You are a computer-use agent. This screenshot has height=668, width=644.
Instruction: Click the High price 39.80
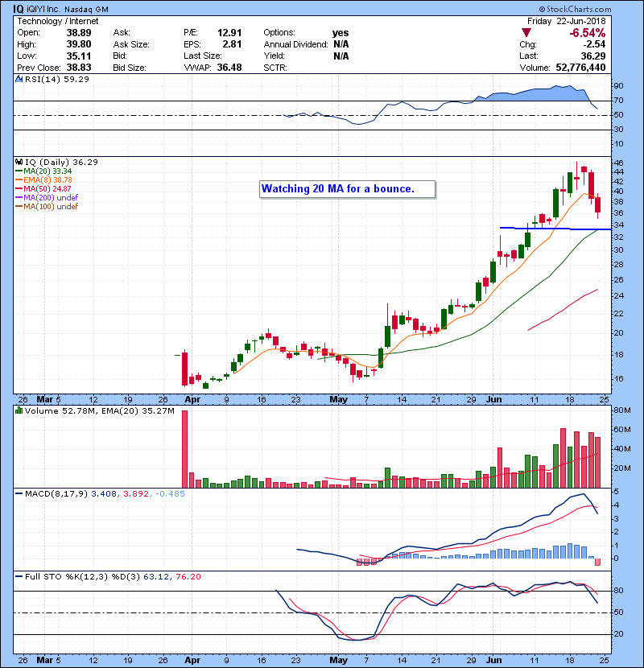tap(79, 44)
